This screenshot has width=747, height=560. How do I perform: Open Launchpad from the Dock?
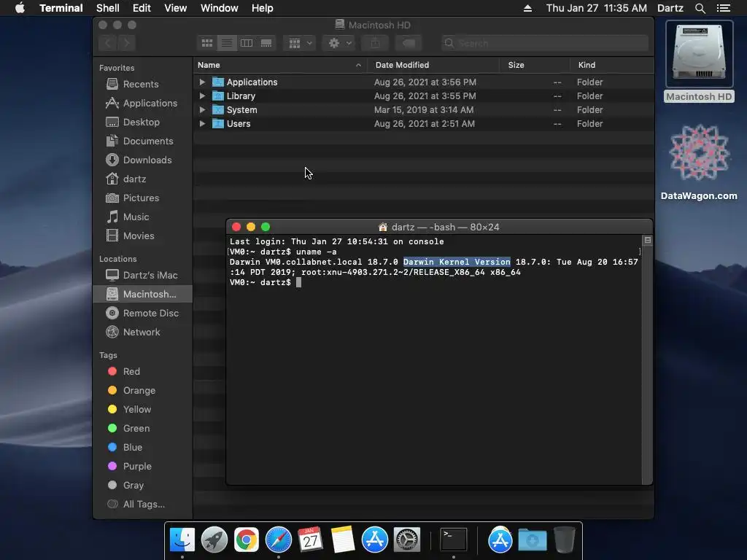pyautogui.click(x=214, y=540)
